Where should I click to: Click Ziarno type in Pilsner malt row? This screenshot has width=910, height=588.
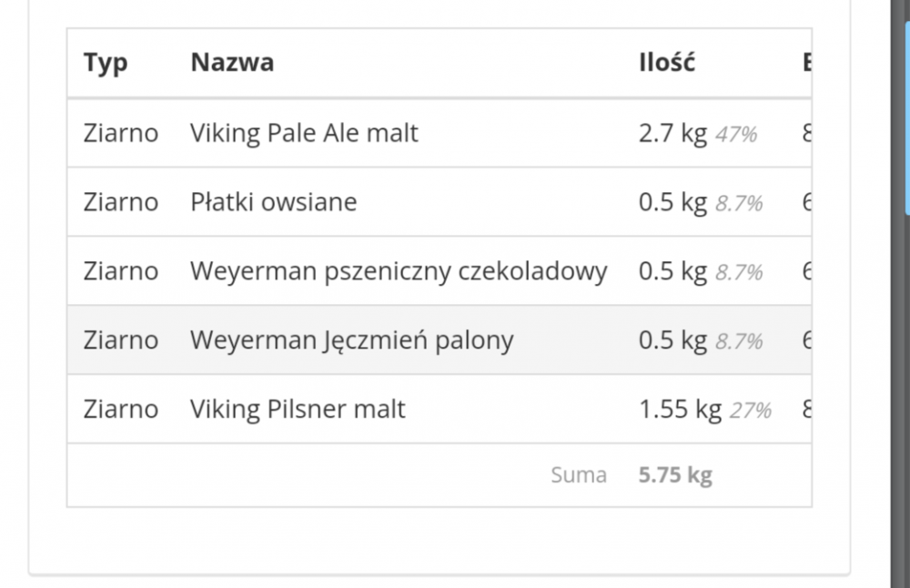click(x=120, y=410)
